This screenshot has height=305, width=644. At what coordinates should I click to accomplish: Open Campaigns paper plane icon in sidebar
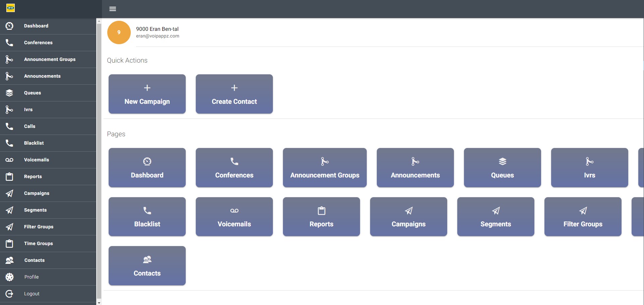[x=9, y=193]
